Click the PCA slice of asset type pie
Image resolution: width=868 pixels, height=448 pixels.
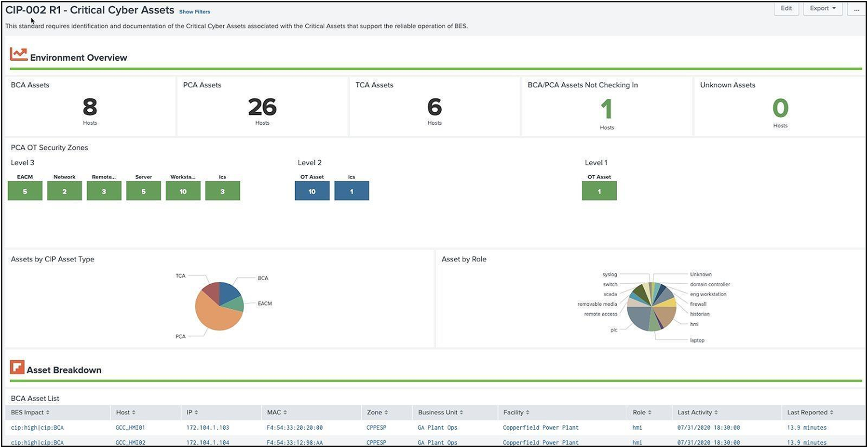point(215,317)
